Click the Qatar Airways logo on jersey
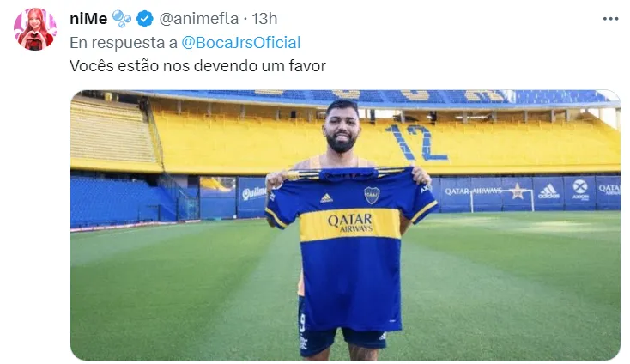The width and height of the screenshot is (630, 364). (x=350, y=223)
